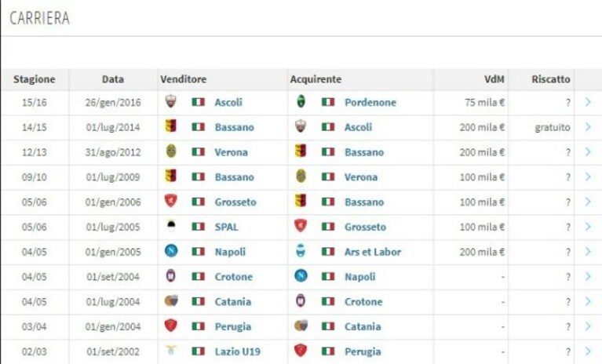Click Crotone crest in buyer column
The width and height of the screenshot is (602, 364).
coord(301,300)
